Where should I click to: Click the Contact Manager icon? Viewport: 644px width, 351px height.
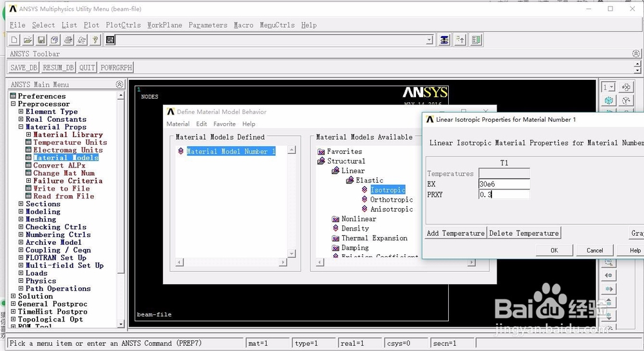click(476, 40)
